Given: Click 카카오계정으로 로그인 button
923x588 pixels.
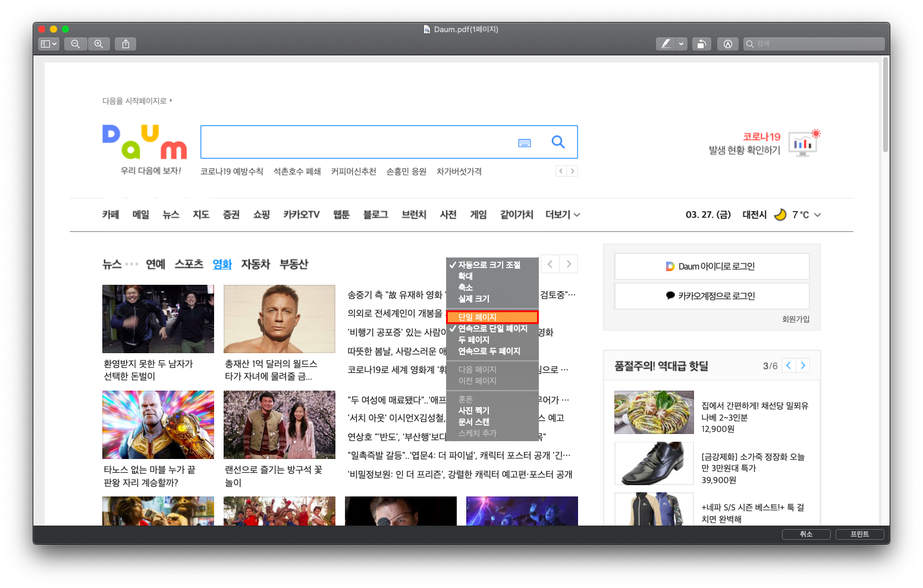Looking at the screenshot, I should (x=711, y=296).
